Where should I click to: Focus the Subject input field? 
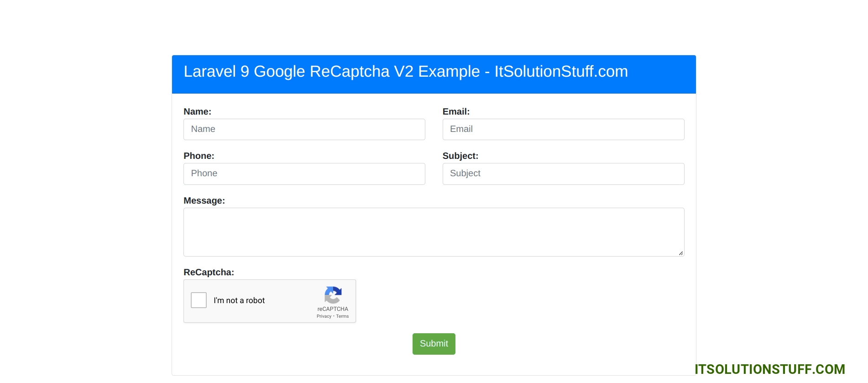563,174
